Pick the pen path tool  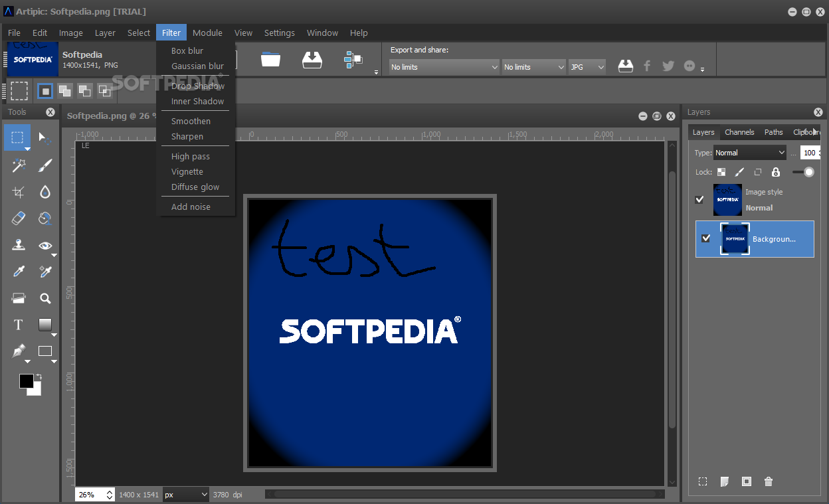(x=18, y=351)
